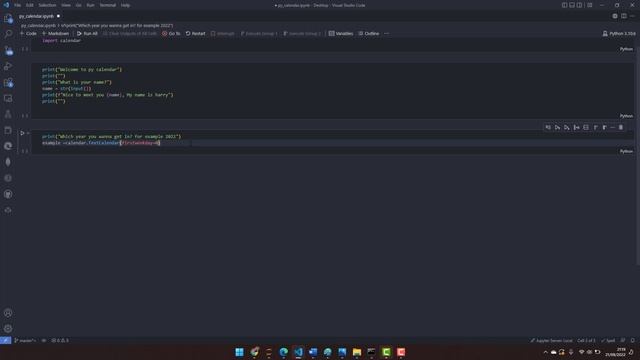Run the cell by line

click(548, 127)
